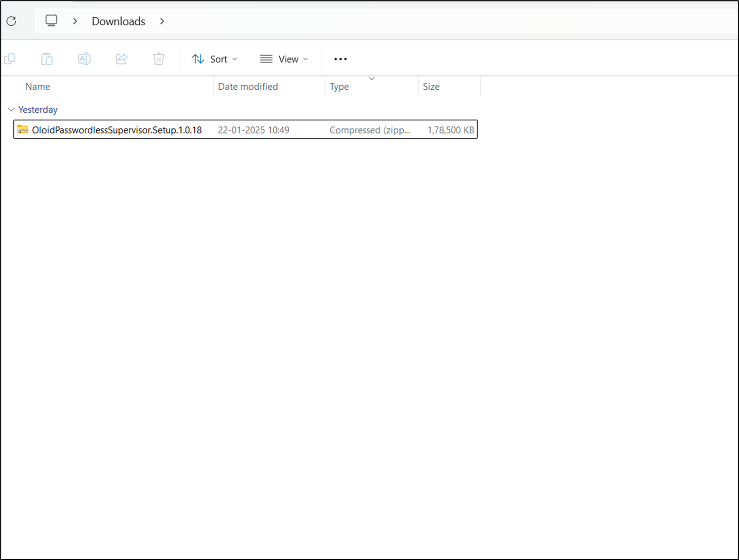Open the View dropdown menu
This screenshot has height=560, width=739.
coord(284,59)
